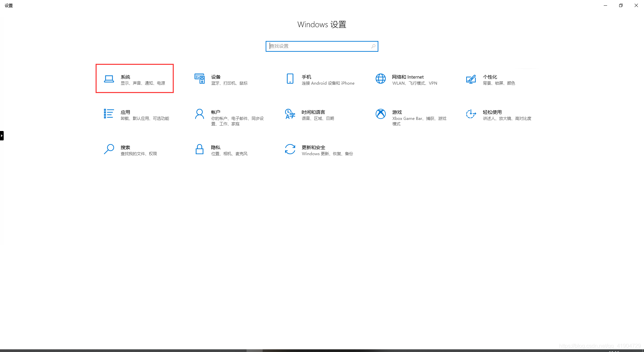Image resolution: width=644 pixels, height=352 pixels.
Task: Click the 时间和语言 icon
Action: tap(290, 114)
